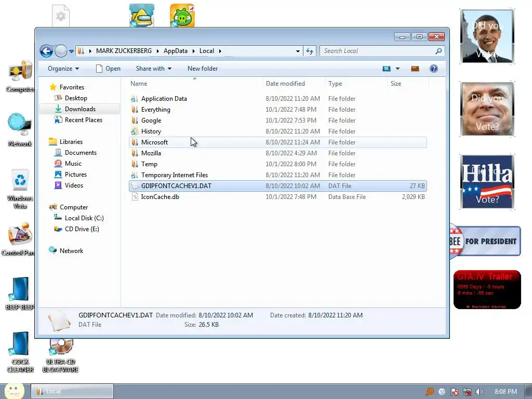Select the GDIPFONTCACHEV1.DAT file
The width and height of the screenshot is (532, 399).
(277, 186)
